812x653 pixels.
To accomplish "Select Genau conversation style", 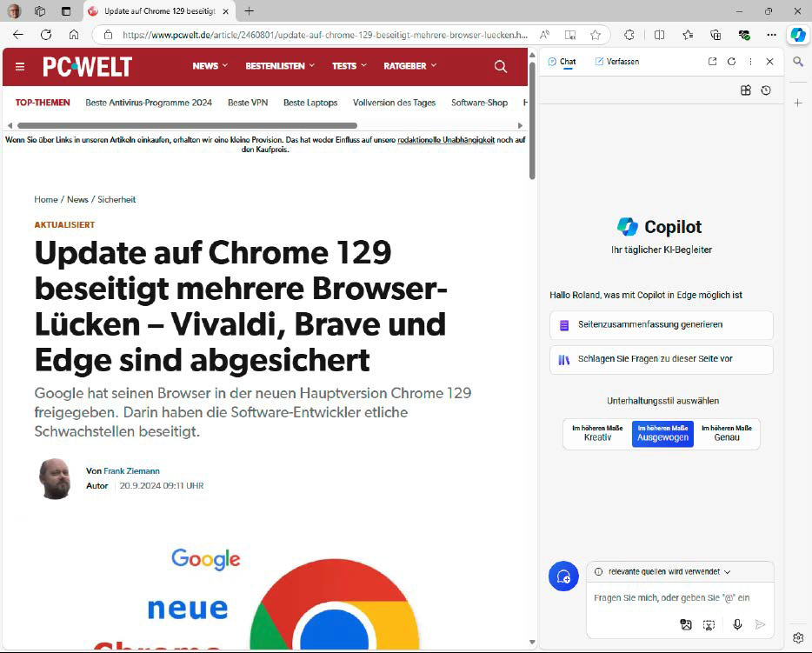I will pos(727,433).
